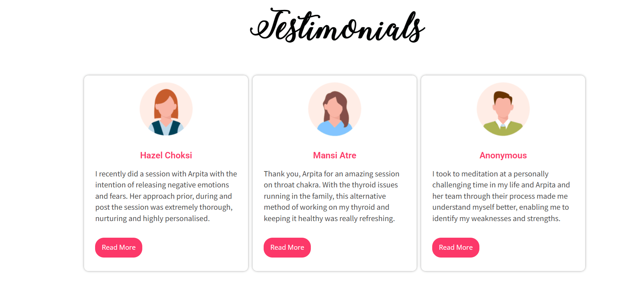Open Read More on Hazel Choksi's testimonial

click(x=119, y=248)
